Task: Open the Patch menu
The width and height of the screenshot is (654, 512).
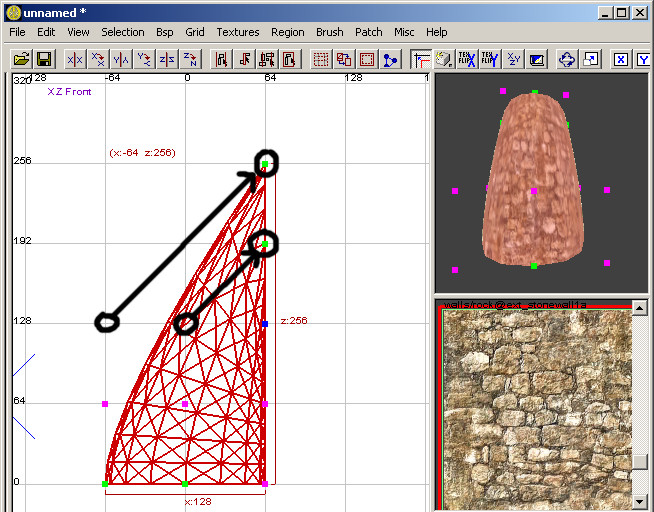Action: pyautogui.click(x=369, y=32)
